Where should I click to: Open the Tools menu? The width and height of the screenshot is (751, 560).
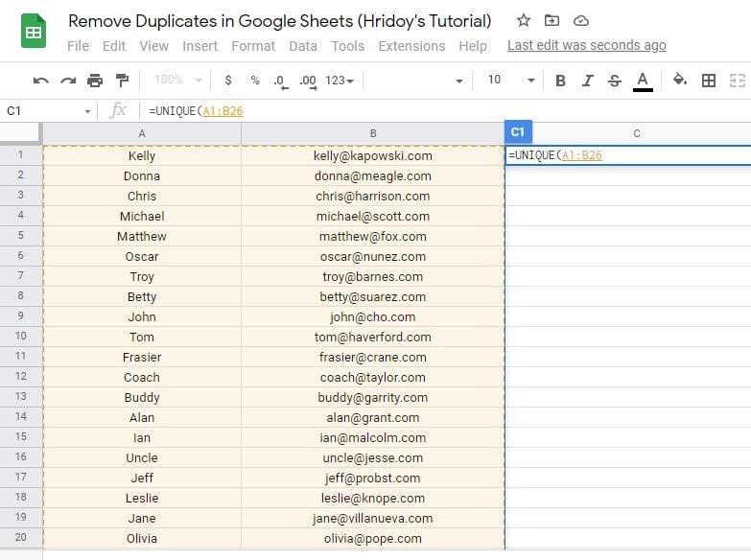pos(348,46)
